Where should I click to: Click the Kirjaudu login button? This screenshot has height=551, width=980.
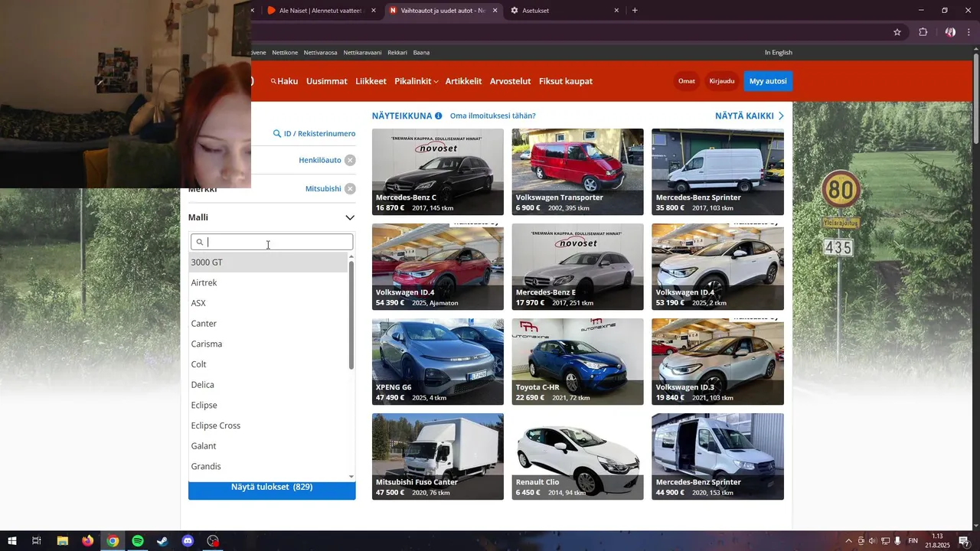click(722, 81)
